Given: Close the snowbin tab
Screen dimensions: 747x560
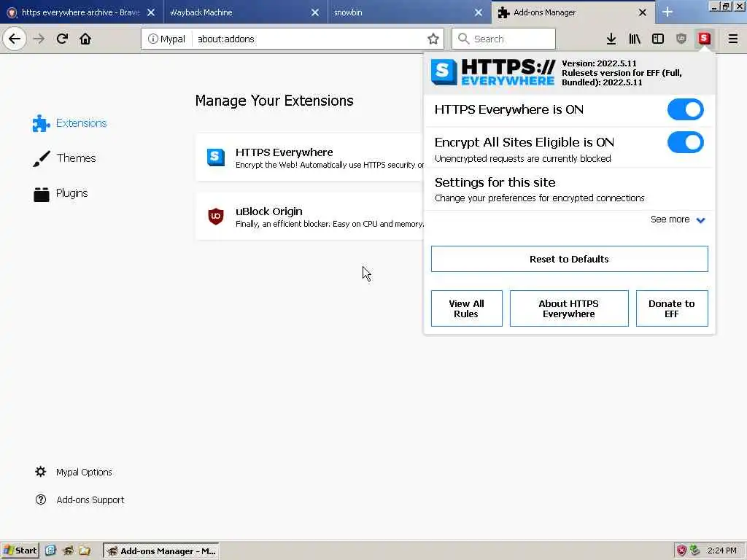Looking at the screenshot, I should point(479,12).
